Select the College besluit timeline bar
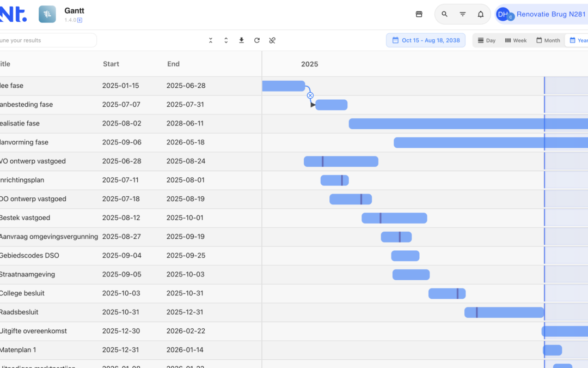The image size is (588, 368). 447,293
